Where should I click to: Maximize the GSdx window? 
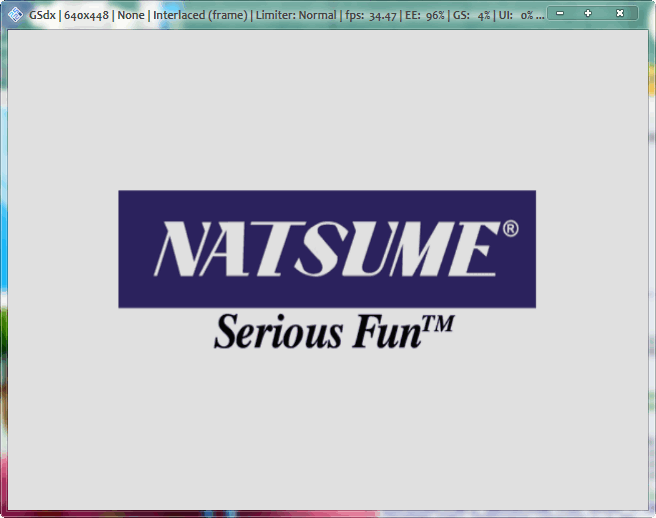(588, 13)
